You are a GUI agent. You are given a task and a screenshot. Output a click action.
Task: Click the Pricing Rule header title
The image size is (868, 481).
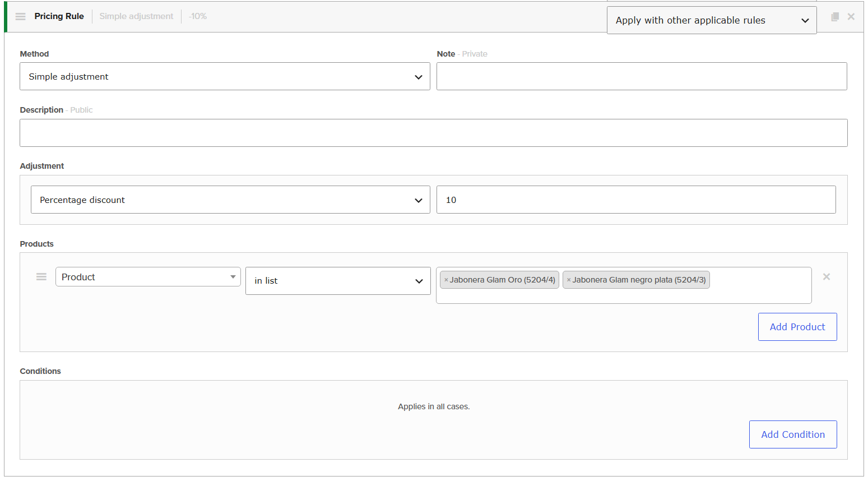coord(59,16)
